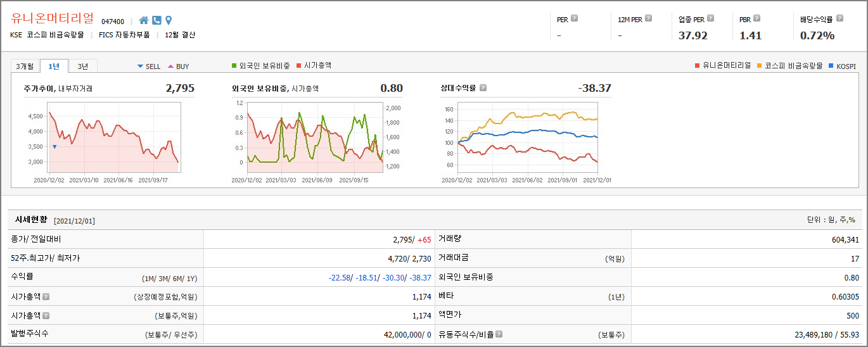Image resolution: width=868 pixels, height=347 pixels.
Task: Click the 종가/ 전일대비 row label
Action: tap(36, 239)
